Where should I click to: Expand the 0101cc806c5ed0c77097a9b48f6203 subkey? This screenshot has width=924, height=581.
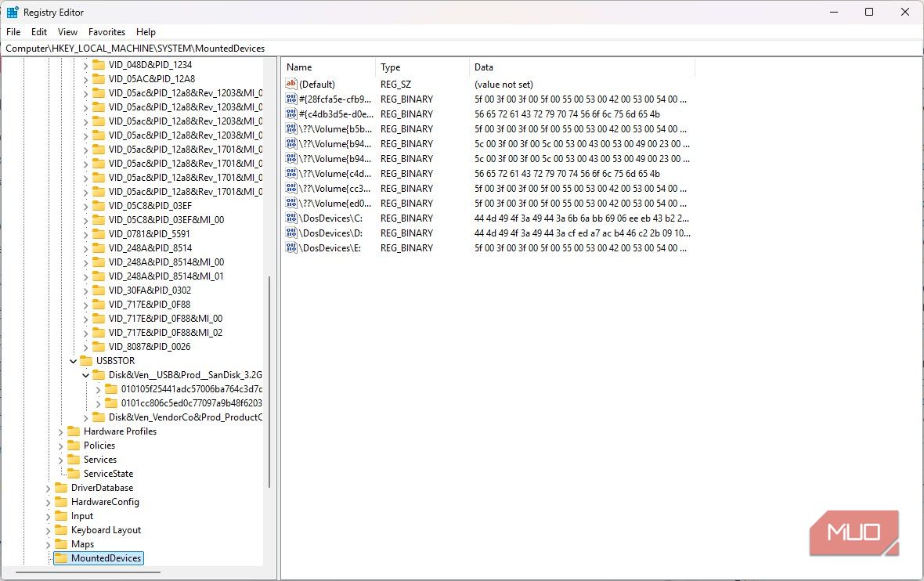pos(98,403)
